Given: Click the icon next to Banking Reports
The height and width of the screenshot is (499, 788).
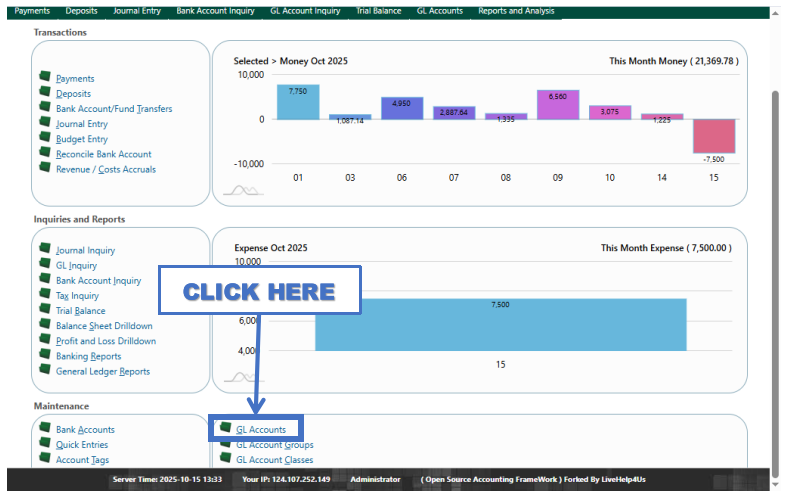Looking at the screenshot, I should (44, 354).
